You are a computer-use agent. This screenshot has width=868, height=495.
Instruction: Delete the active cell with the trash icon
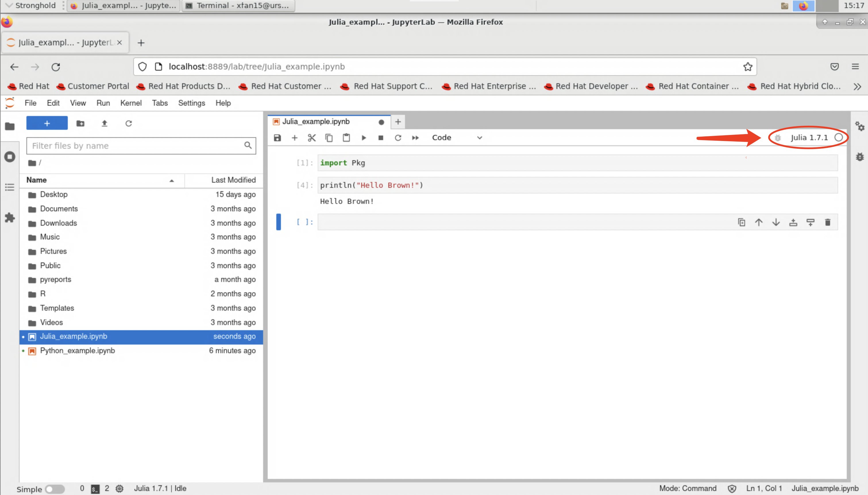[828, 222]
